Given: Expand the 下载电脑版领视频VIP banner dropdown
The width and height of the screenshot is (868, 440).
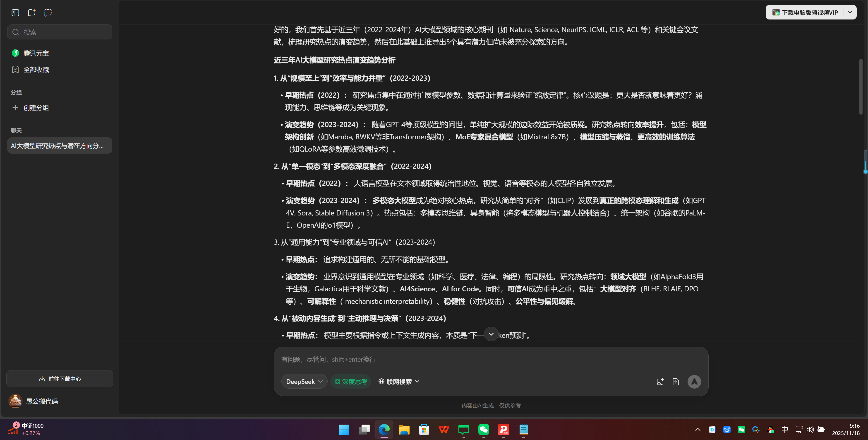Looking at the screenshot, I should pyautogui.click(x=850, y=12).
